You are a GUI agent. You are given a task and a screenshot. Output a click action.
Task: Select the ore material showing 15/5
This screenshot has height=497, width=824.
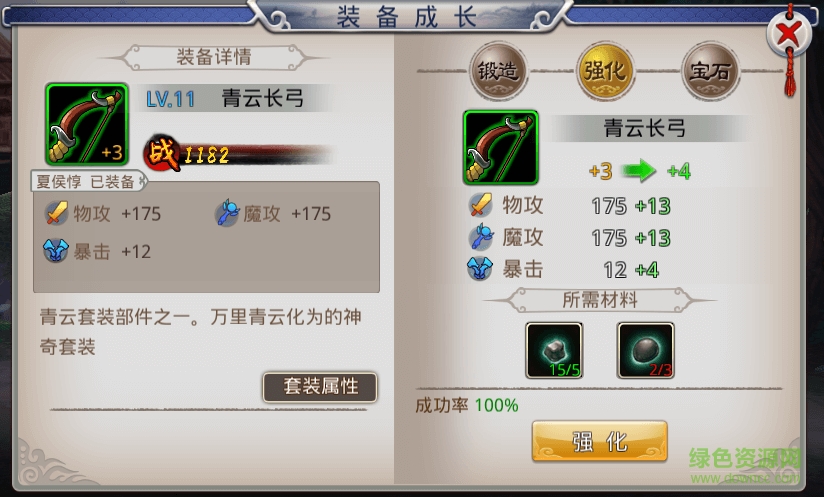click(x=554, y=350)
